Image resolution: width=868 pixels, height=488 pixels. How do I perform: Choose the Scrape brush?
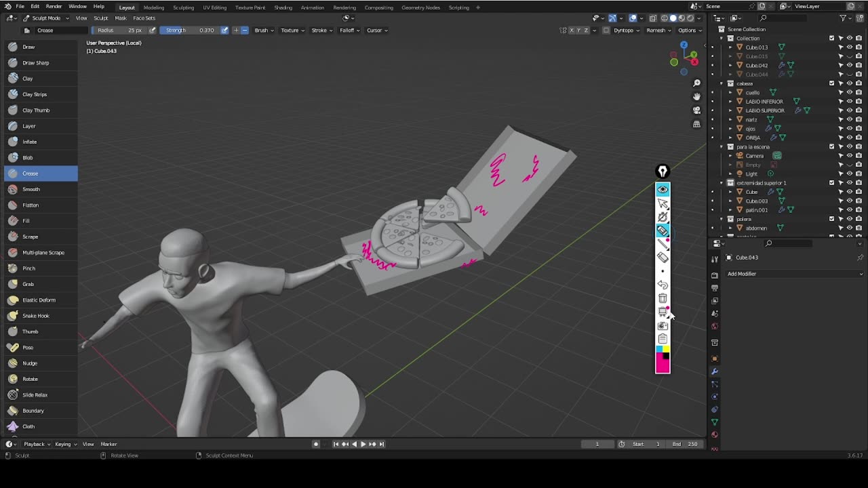click(41, 237)
